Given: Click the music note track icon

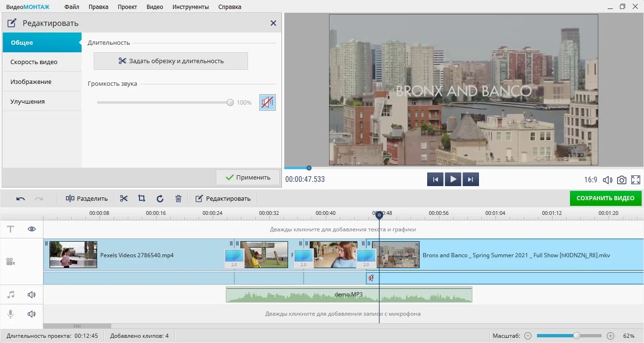Looking at the screenshot, I should (x=11, y=295).
